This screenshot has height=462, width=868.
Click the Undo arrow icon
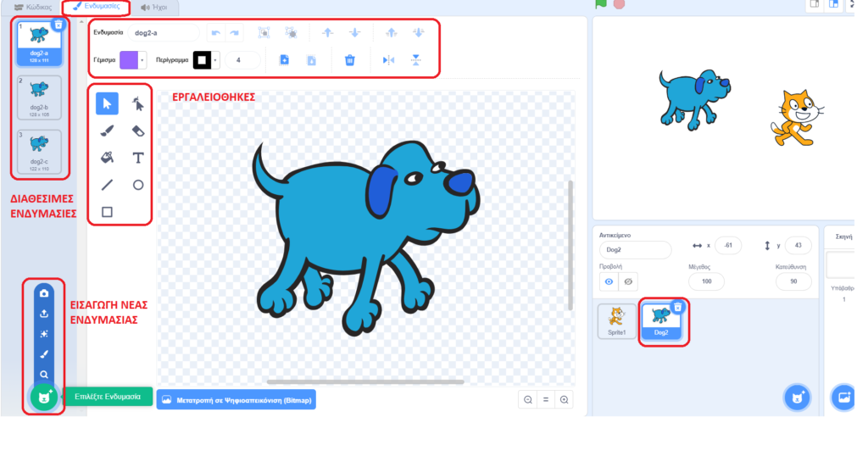coord(216,33)
